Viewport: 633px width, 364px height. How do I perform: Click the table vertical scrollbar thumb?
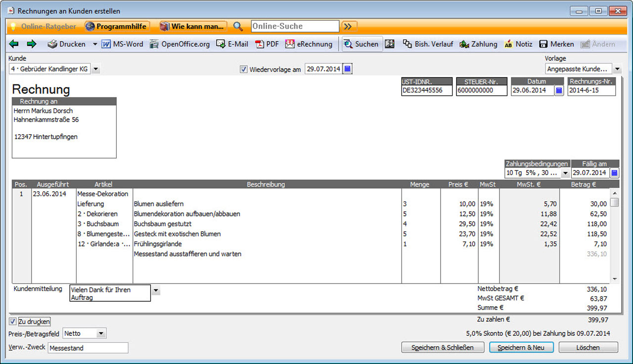614,202
